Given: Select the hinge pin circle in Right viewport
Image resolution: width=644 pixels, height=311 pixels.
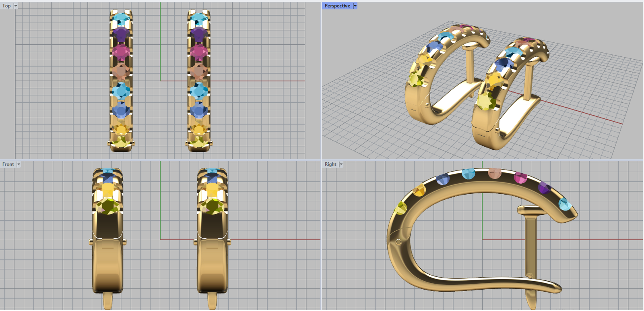Looking at the screenshot, I should [398, 242].
